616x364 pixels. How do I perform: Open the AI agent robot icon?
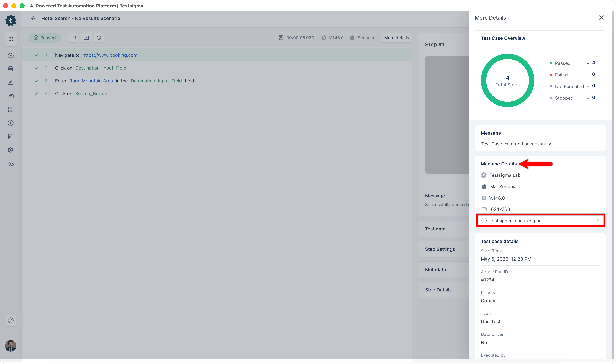11,69
